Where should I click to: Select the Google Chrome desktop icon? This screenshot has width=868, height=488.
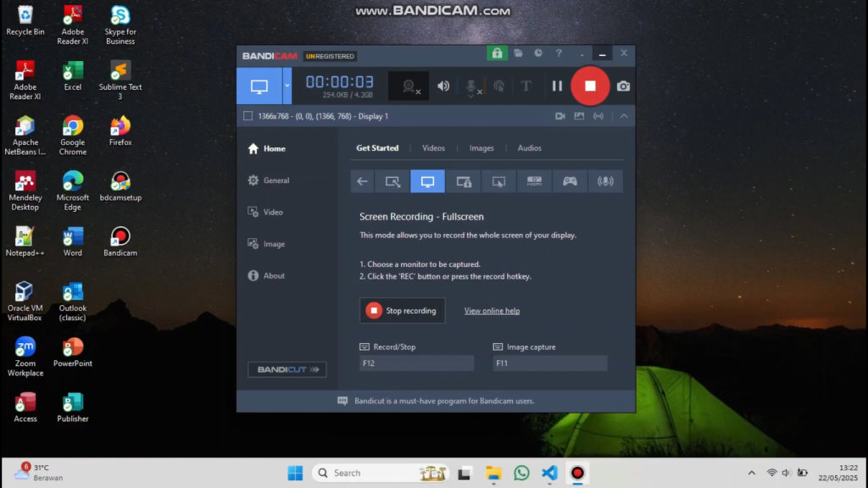click(73, 136)
